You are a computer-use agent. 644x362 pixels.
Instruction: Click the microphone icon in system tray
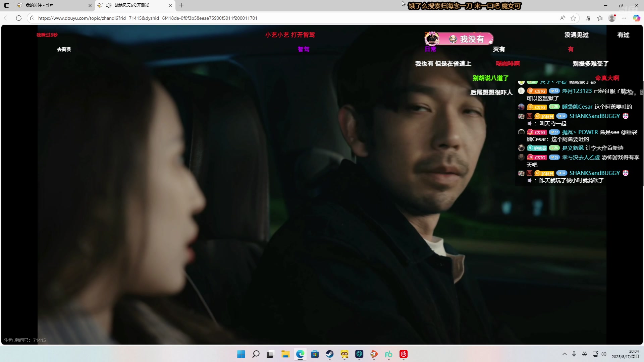click(x=574, y=354)
